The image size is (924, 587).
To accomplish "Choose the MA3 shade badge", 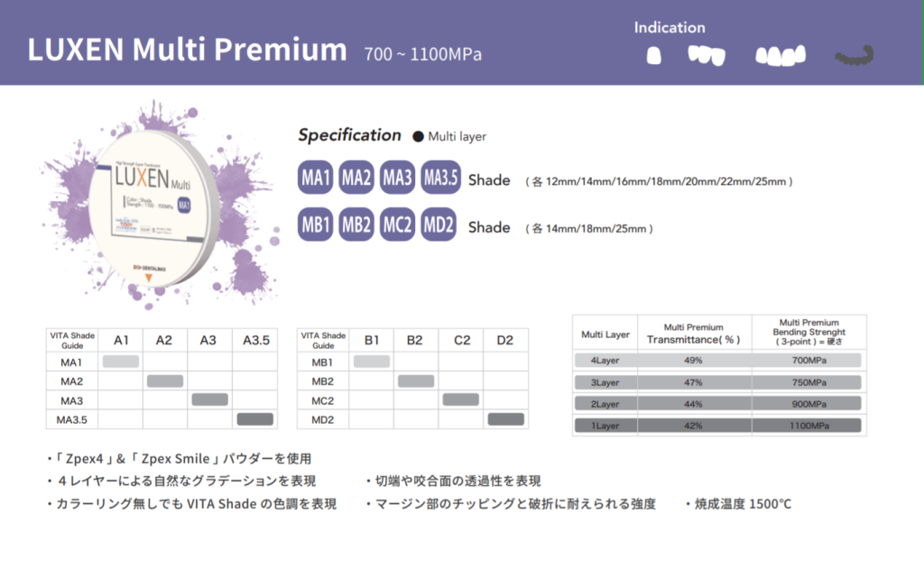I will click(x=397, y=179).
